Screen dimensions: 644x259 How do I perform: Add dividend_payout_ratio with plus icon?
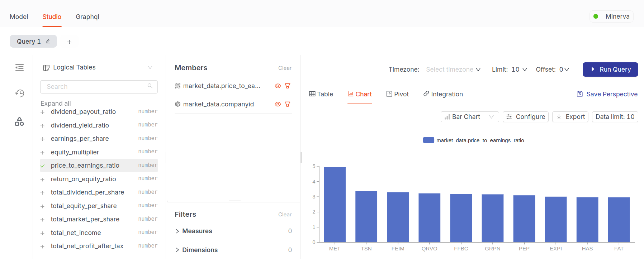42,112
